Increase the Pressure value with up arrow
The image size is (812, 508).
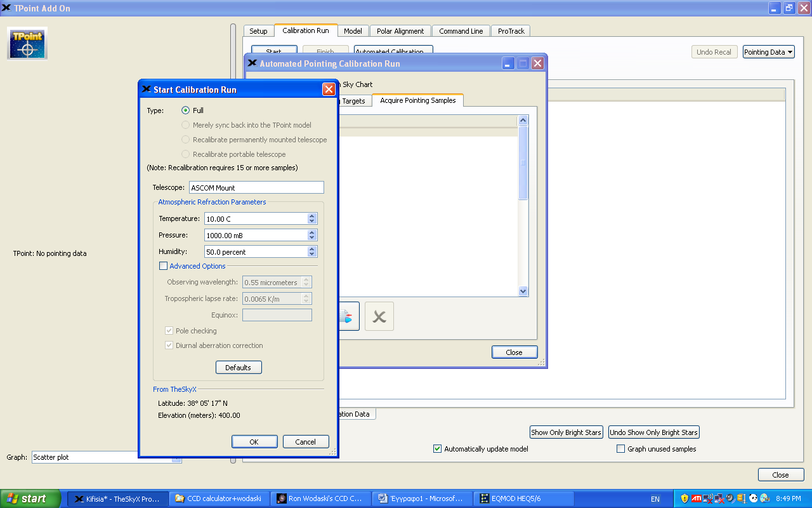[x=311, y=232]
